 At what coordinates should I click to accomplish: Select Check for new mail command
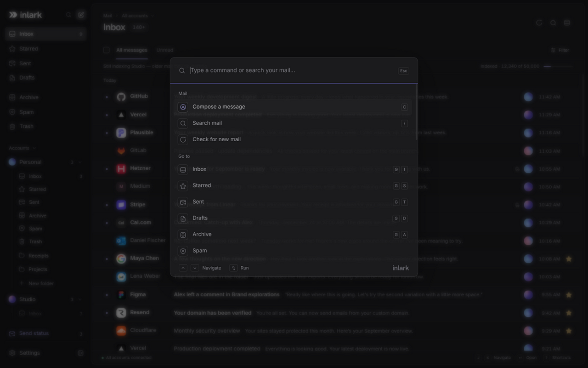pos(293,139)
